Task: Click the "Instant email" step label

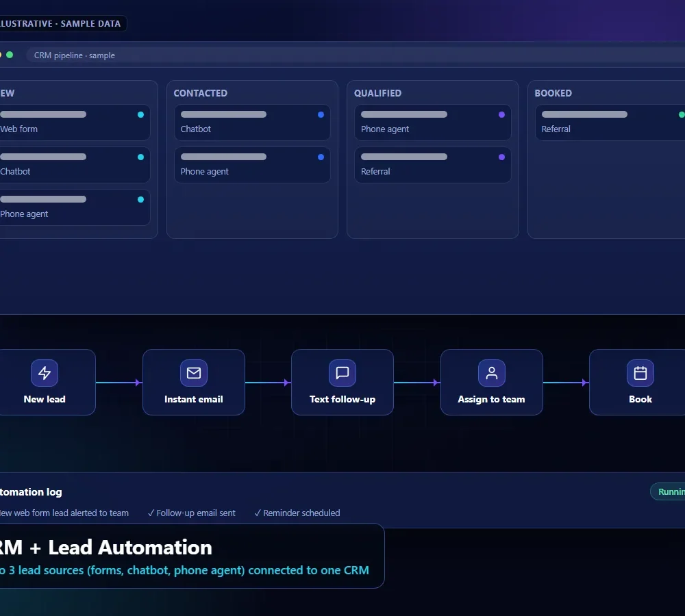Action: click(x=194, y=399)
